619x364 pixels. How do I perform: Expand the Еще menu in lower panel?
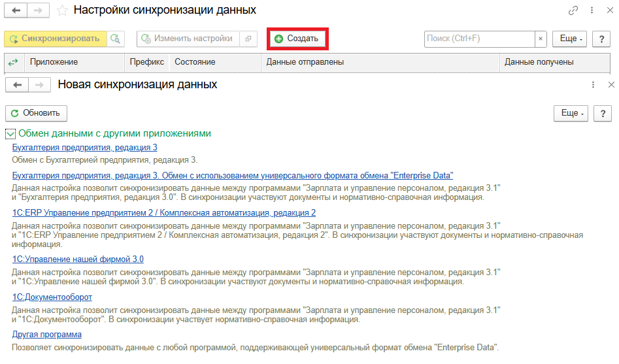(571, 113)
